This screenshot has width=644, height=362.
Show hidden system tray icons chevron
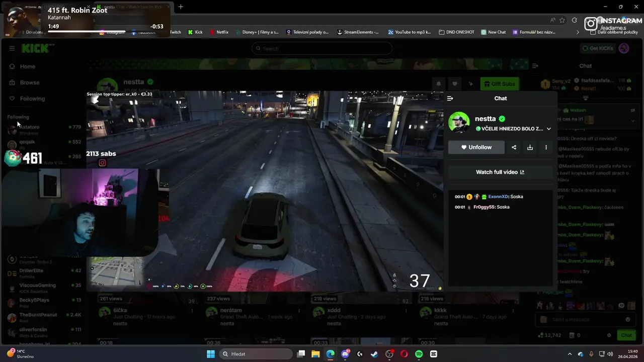point(570,354)
